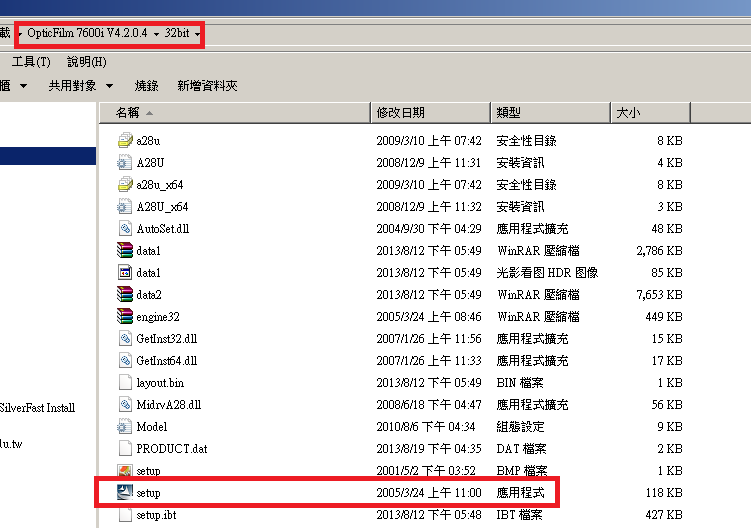Click the data2 WinRAR archive icon

point(124,295)
